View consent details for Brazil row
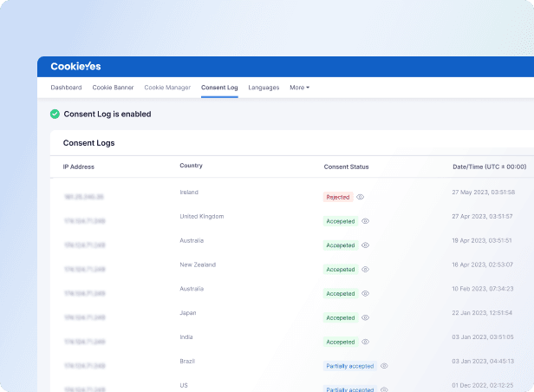 click(x=384, y=366)
